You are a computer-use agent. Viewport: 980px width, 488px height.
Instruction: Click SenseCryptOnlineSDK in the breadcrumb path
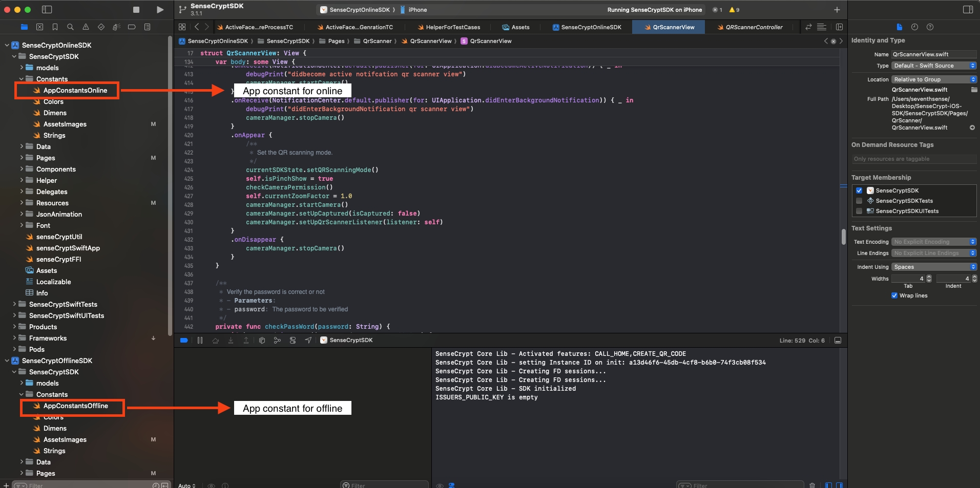(217, 41)
